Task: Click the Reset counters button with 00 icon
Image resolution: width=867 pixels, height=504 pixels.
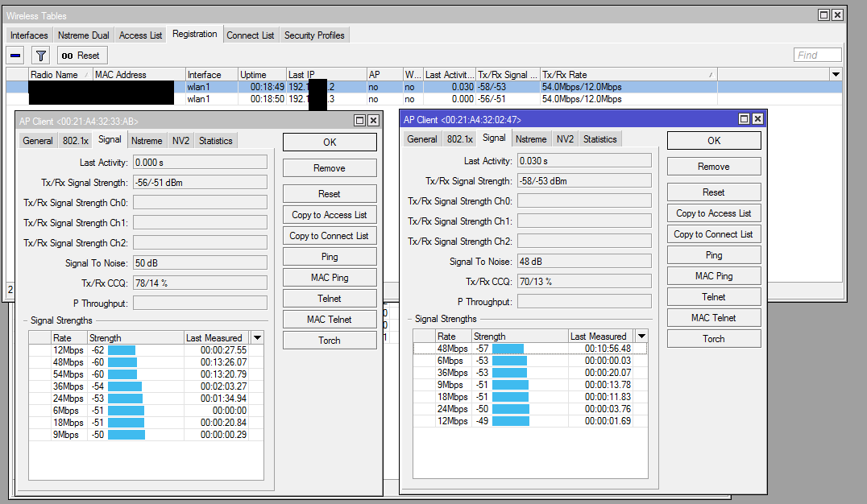Action: [81, 56]
